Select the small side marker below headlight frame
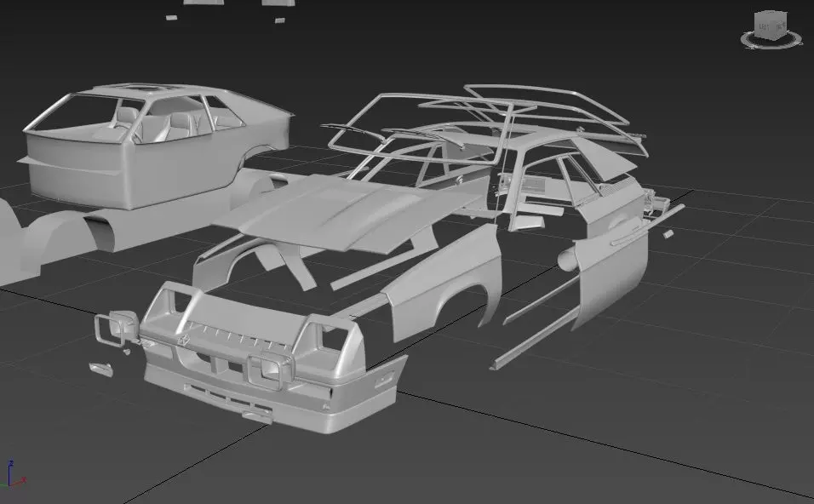 coord(100,369)
